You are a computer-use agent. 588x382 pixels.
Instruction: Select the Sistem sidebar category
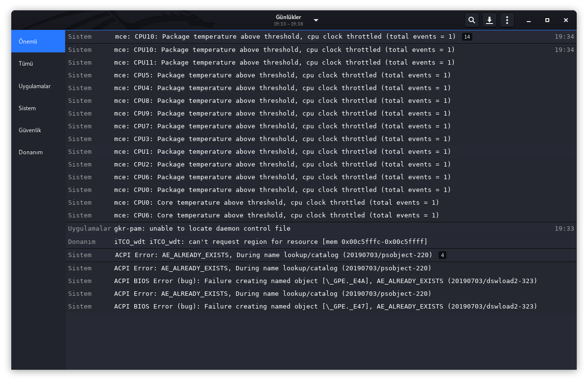click(x=38, y=108)
